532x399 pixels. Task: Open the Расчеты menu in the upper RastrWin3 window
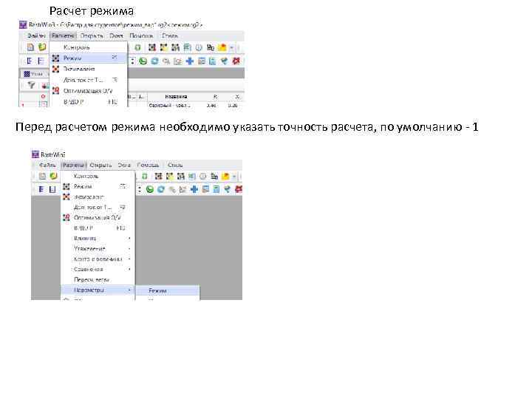click(63, 35)
